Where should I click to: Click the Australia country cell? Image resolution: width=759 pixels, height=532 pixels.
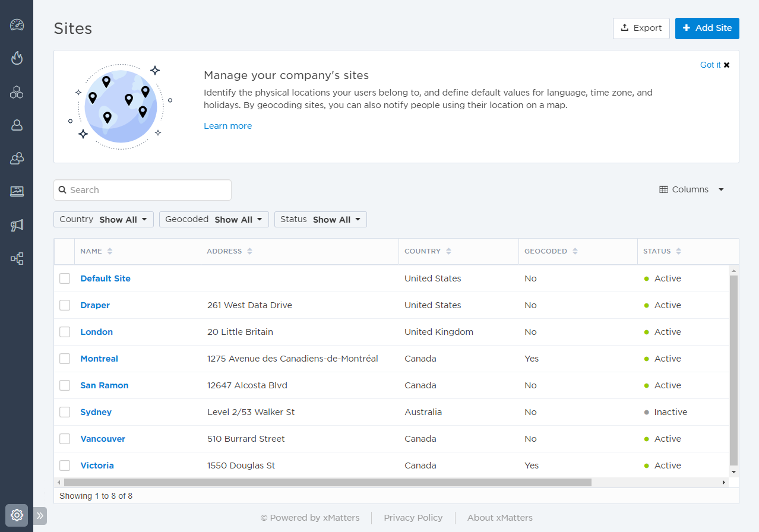[x=423, y=412]
